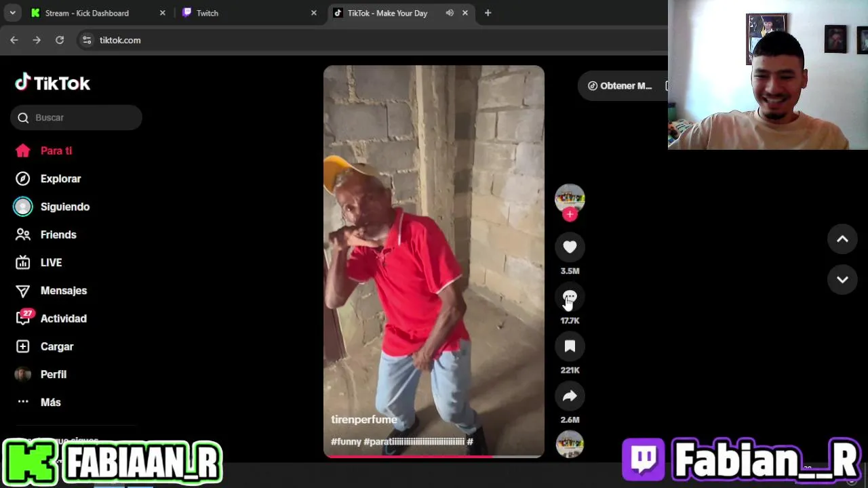Click the tirenperfume username
The height and width of the screenshot is (488, 868).
pyautogui.click(x=364, y=420)
